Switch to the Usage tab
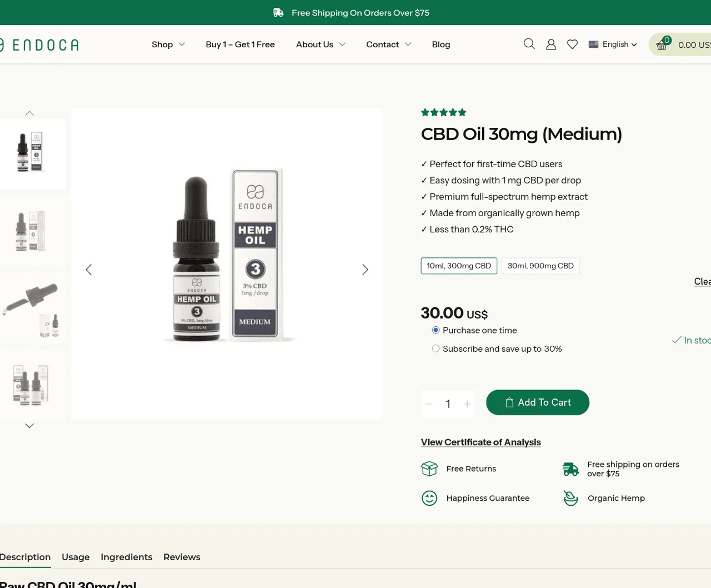The width and height of the screenshot is (711, 588). (76, 557)
